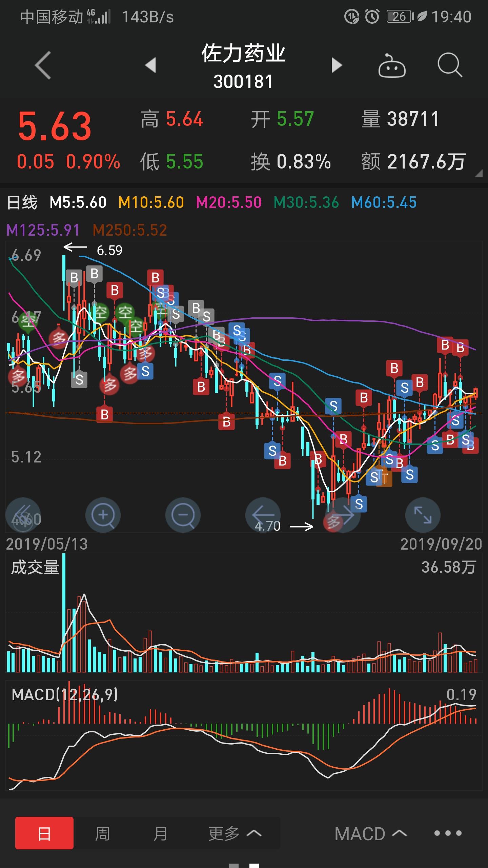Screen dimensions: 488x868
Task: Tap the MACD(12,26,9) panel label
Action: 65,694
